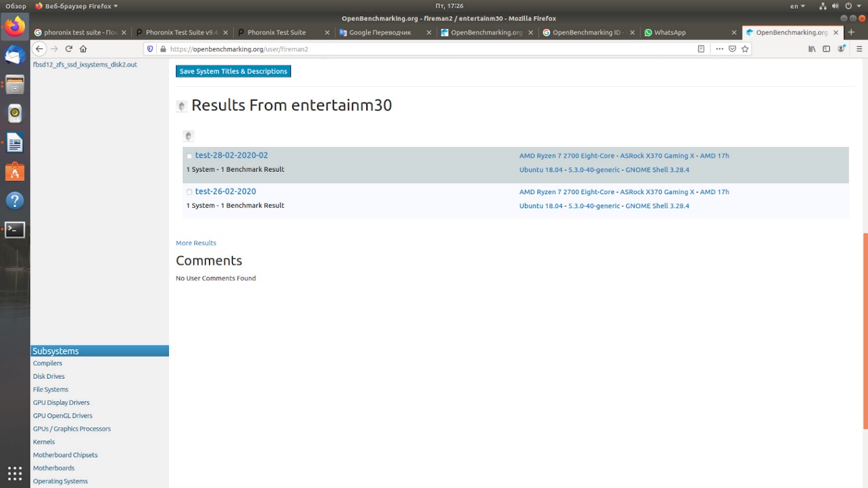The width and height of the screenshot is (868, 488).
Task: Open Firefox hamburger menu
Action: [x=859, y=49]
